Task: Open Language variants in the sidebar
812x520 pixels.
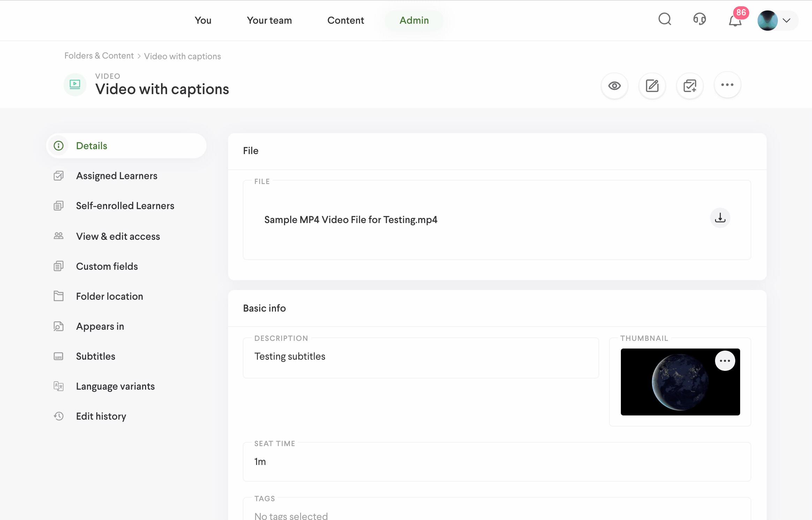Action: click(115, 386)
